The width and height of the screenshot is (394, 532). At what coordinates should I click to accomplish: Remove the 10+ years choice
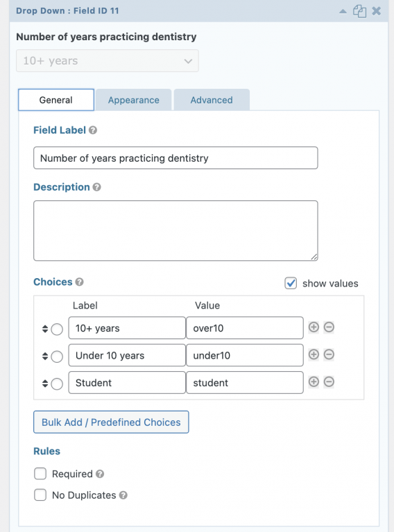[x=329, y=327]
